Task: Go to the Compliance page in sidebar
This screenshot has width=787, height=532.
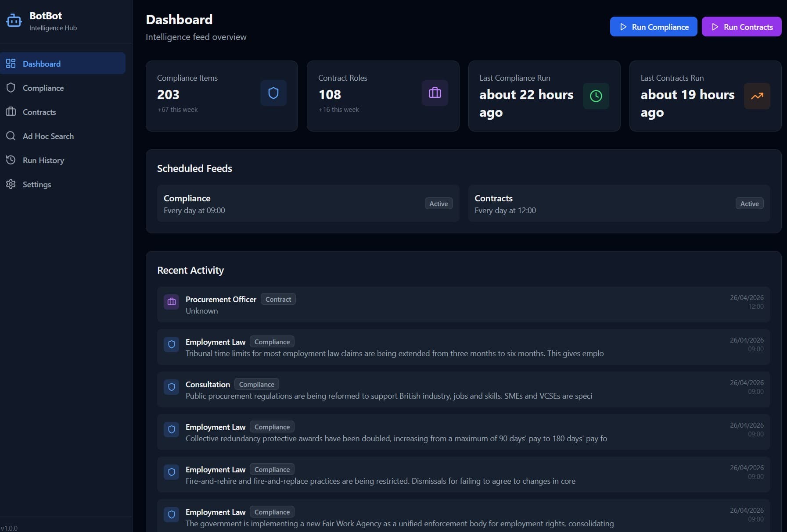Action: click(x=43, y=88)
